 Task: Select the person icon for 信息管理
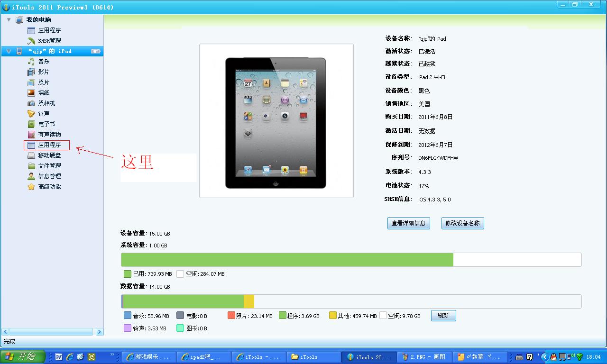coord(31,176)
